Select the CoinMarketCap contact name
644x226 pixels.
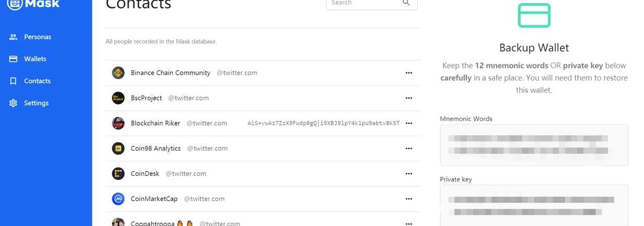[x=154, y=199]
